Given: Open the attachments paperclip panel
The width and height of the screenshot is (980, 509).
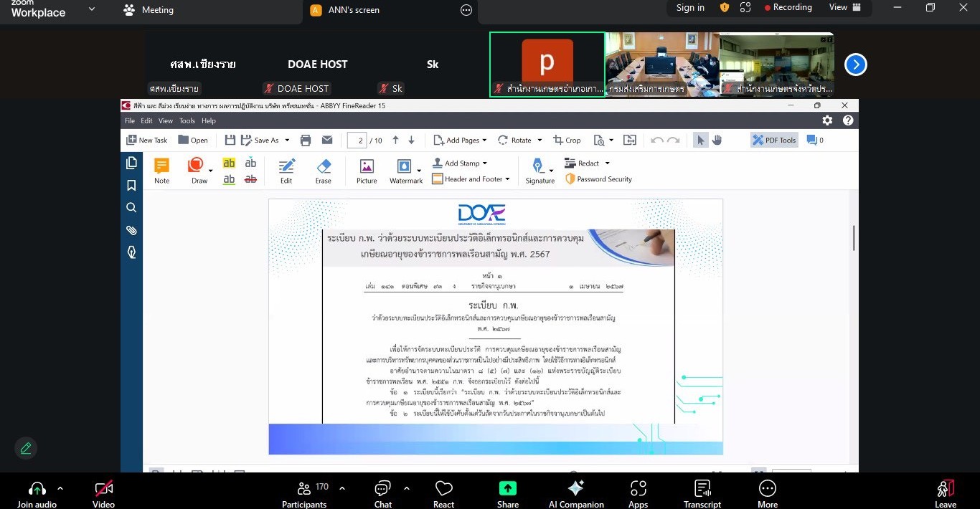Looking at the screenshot, I should click(x=131, y=230).
